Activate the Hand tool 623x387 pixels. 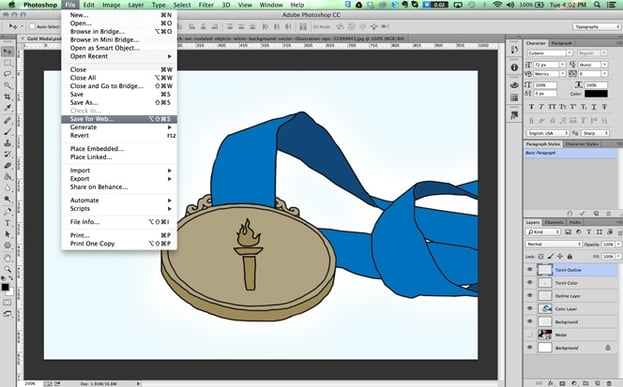pos(8,258)
